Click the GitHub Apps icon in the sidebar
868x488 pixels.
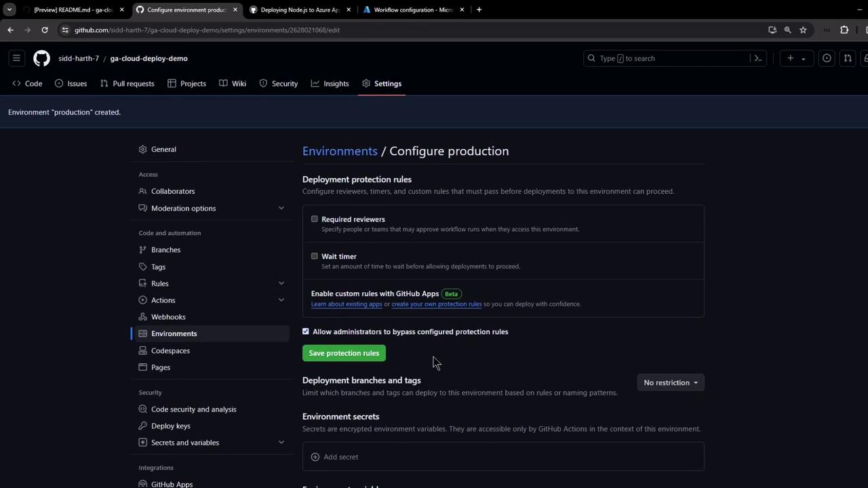coord(142,484)
